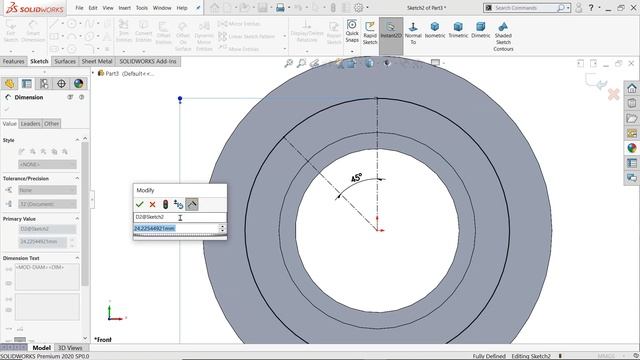Click the Search Commands field
Viewport: 640px width, 360px height.
524,8
